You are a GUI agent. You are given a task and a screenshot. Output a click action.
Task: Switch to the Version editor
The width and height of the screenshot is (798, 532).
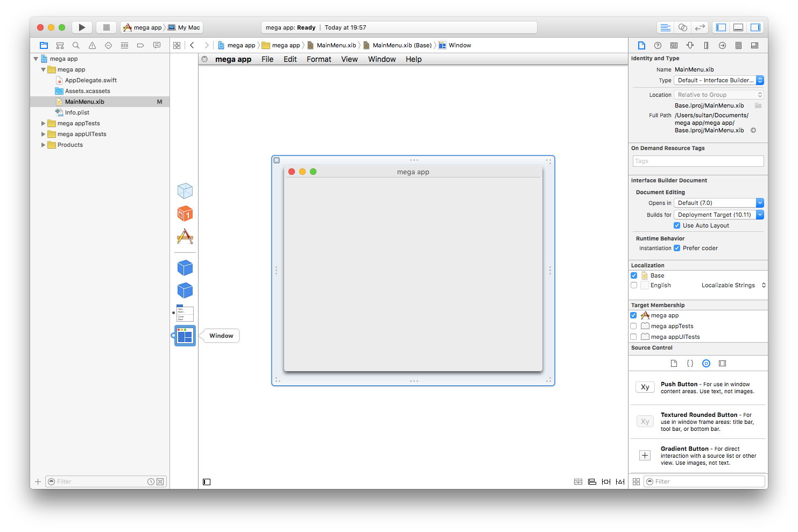click(700, 27)
